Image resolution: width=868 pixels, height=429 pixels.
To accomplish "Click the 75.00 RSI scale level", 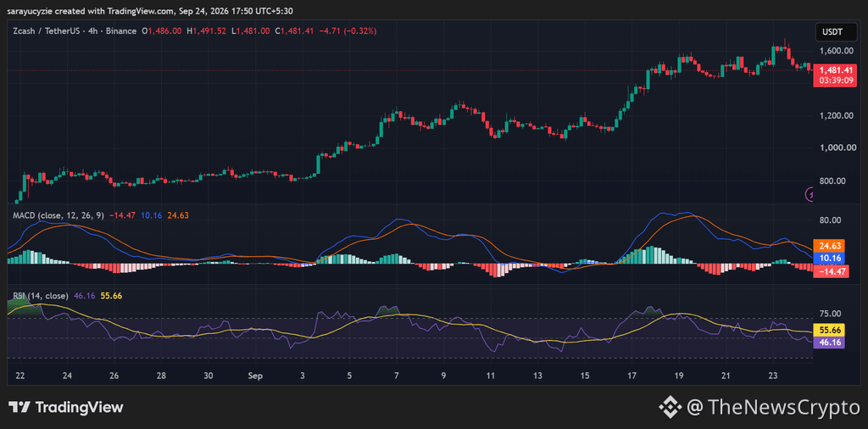I will click(831, 313).
